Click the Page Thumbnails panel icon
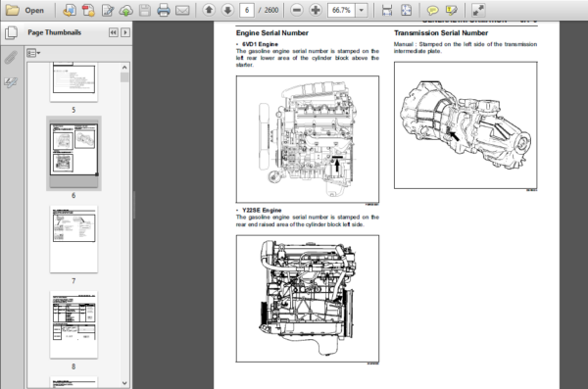This screenshot has height=389, width=588. [x=11, y=32]
